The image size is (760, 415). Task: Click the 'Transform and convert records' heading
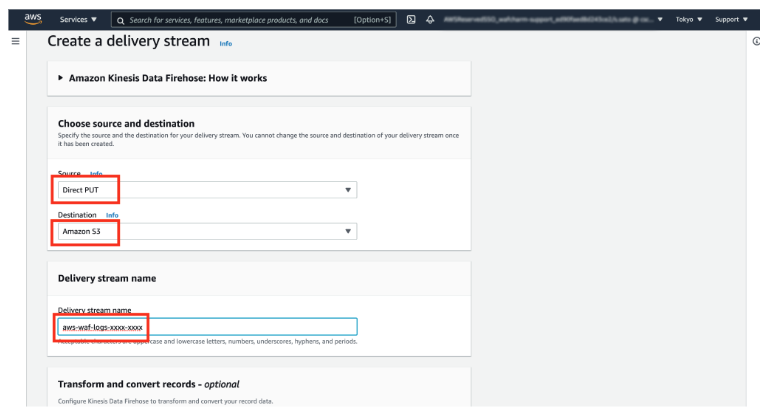coord(148,384)
